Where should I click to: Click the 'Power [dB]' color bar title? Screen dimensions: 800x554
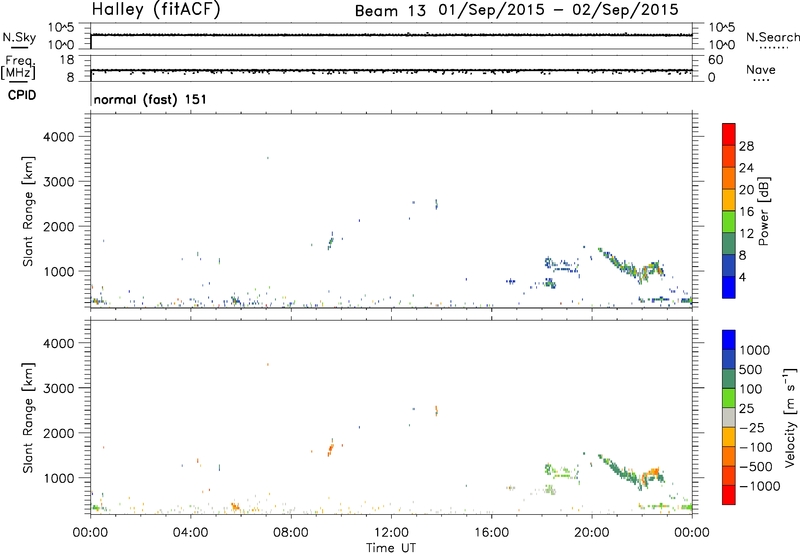[x=763, y=211]
